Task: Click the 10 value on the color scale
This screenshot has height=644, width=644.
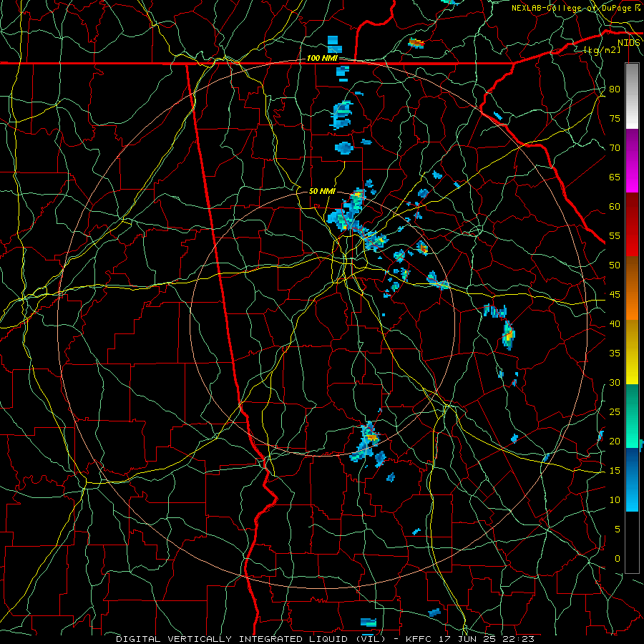Action: pyautogui.click(x=615, y=500)
